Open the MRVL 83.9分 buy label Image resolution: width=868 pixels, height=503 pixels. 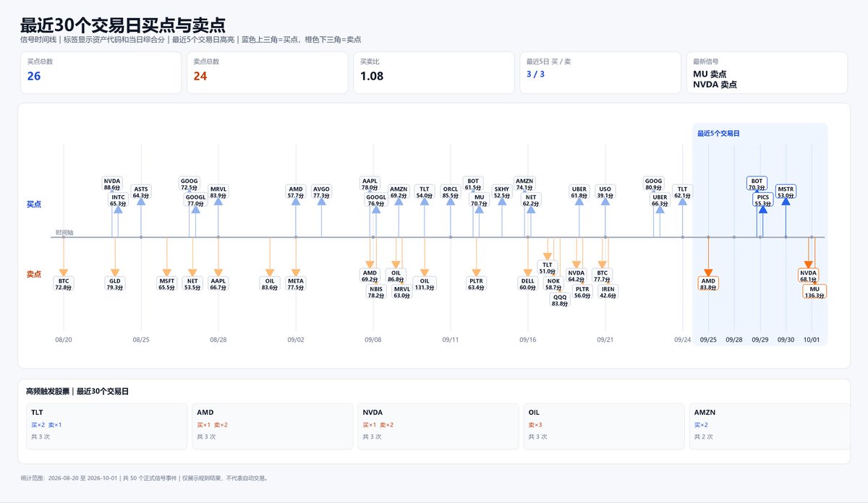tap(218, 192)
